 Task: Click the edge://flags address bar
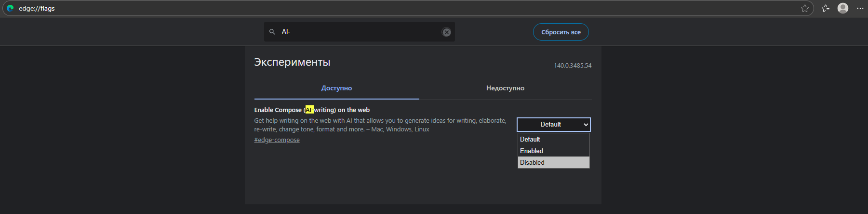pos(386,8)
